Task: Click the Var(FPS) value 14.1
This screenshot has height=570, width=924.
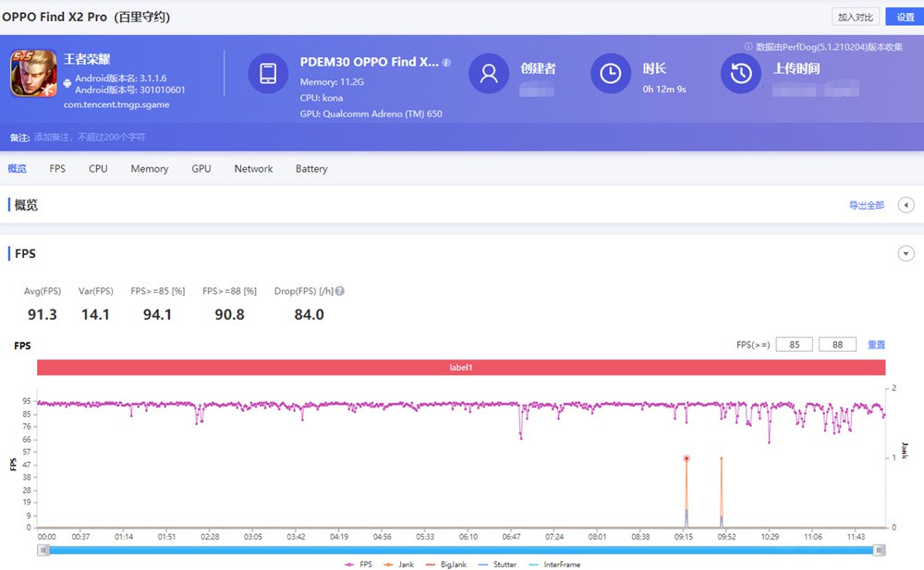Action: click(x=95, y=315)
